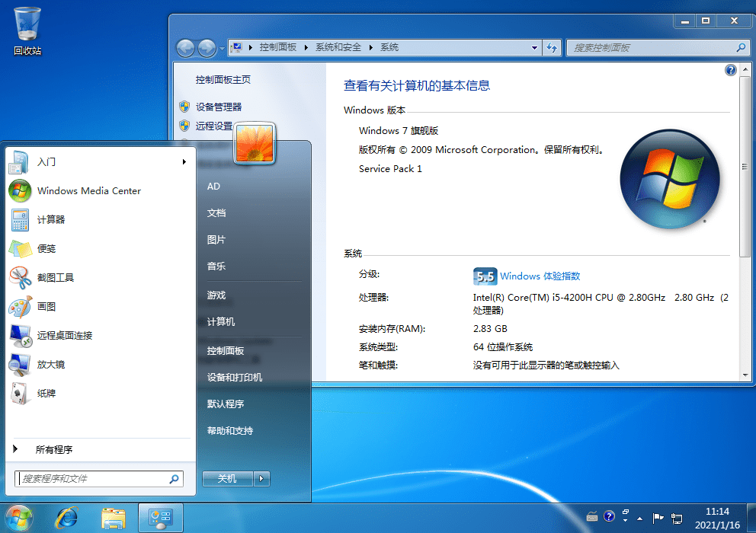
Task: Click the Windows Experience Index 5.5 badge
Action: [485, 276]
